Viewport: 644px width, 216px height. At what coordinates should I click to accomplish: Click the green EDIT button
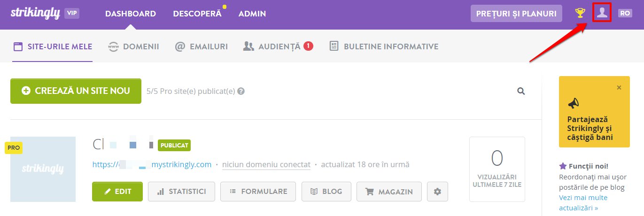click(x=117, y=192)
